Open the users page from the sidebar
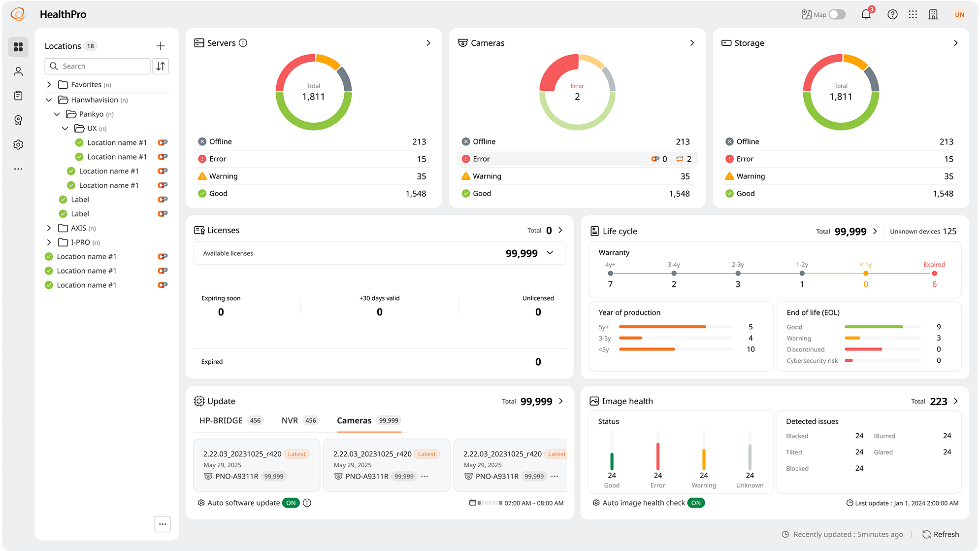The image size is (980, 551). 18,71
